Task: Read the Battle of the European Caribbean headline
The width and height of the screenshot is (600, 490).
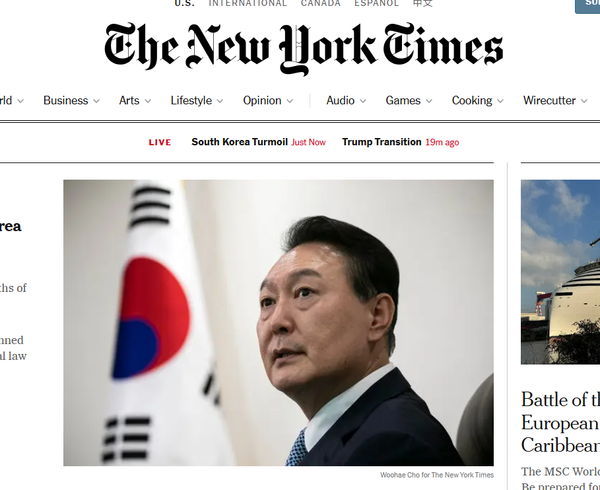Action: (x=560, y=423)
